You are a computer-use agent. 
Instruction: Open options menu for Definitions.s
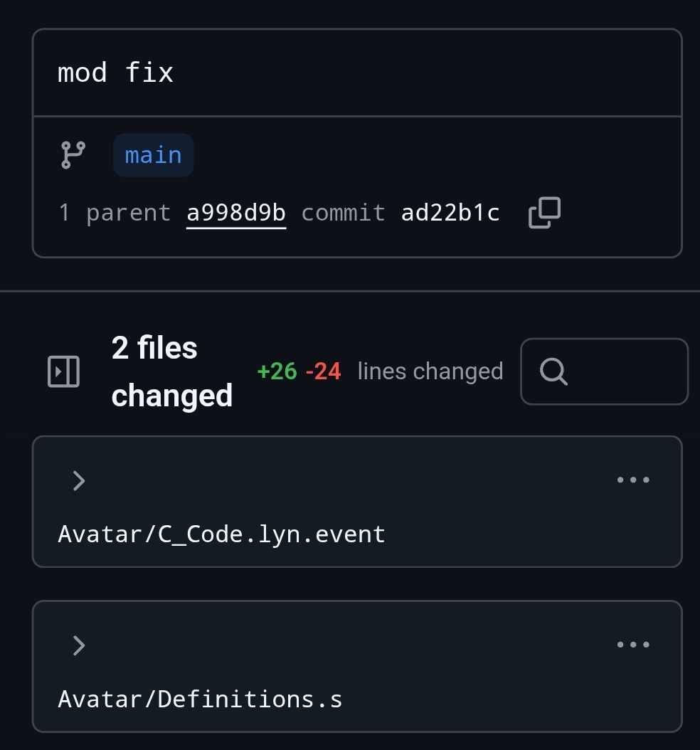point(632,645)
